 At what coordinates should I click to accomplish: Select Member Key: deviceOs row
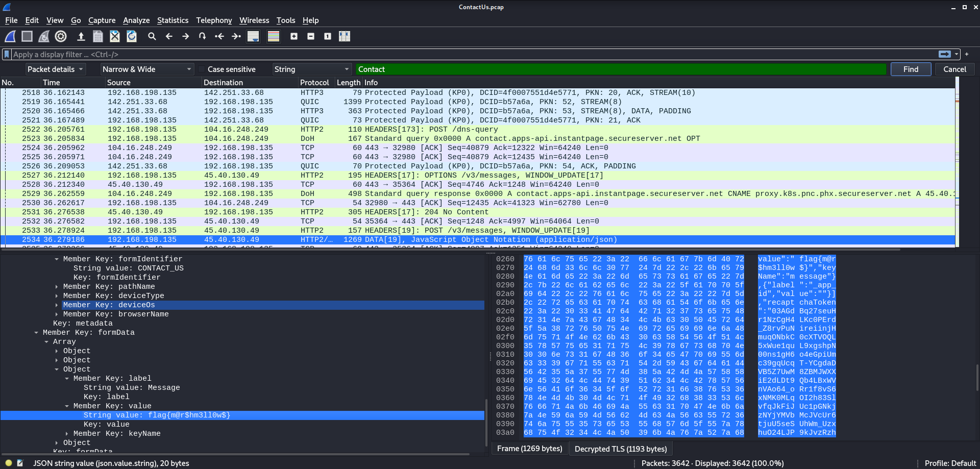pyautogui.click(x=273, y=305)
